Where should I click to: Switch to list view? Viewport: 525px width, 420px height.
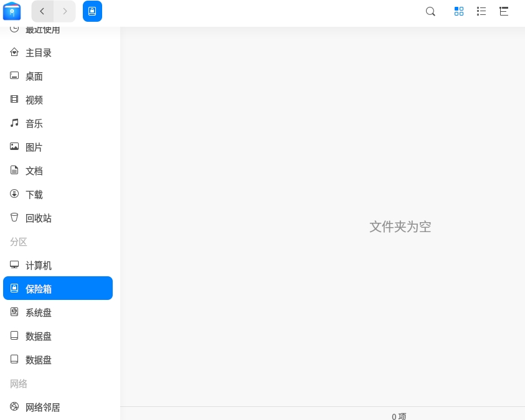point(481,11)
